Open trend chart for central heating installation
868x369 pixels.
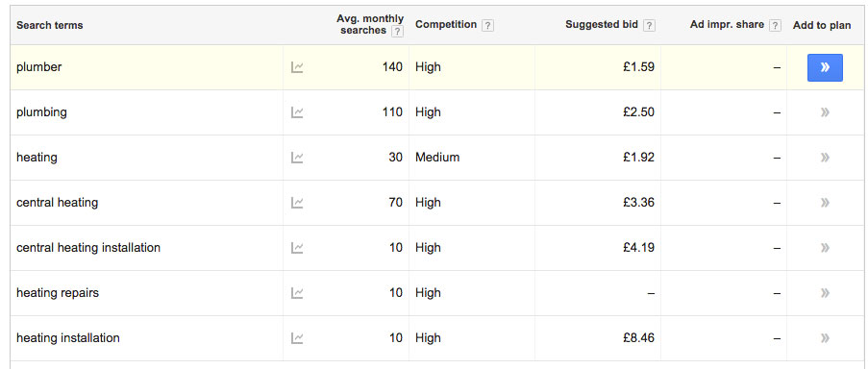(297, 248)
